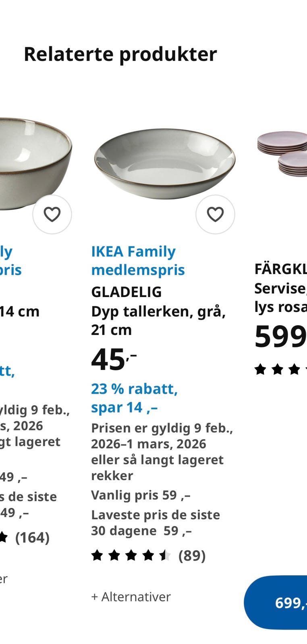
Task: Toggle heart on the partially visible bowl product
Action: [52, 214]
